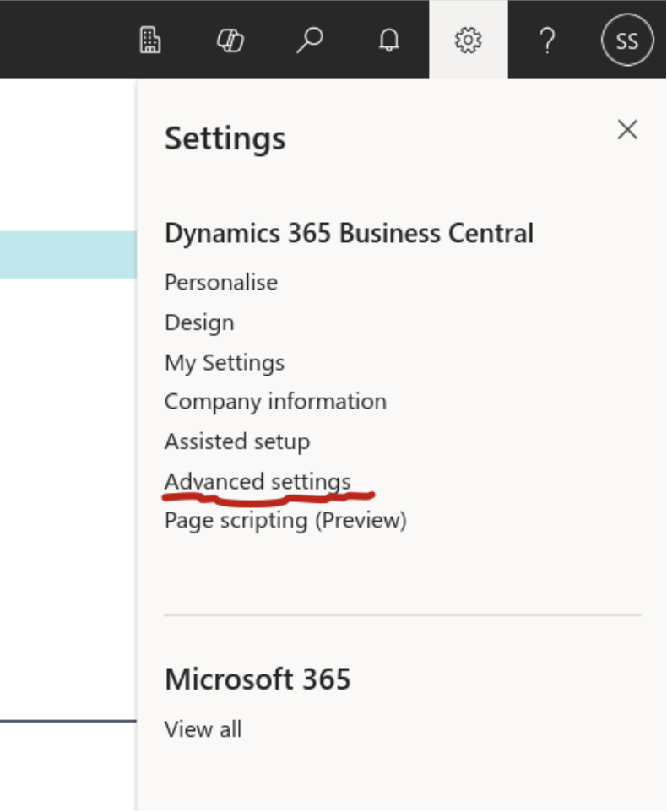Close the Settings panel with X
667x812 pixels.
click(627, 129)
